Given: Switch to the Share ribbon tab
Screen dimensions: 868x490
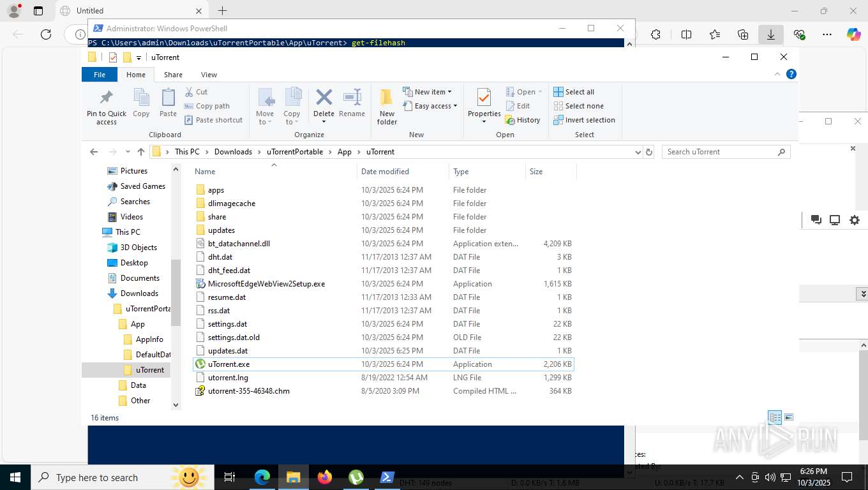Looking at the screenshot, I should coord(173,75).
